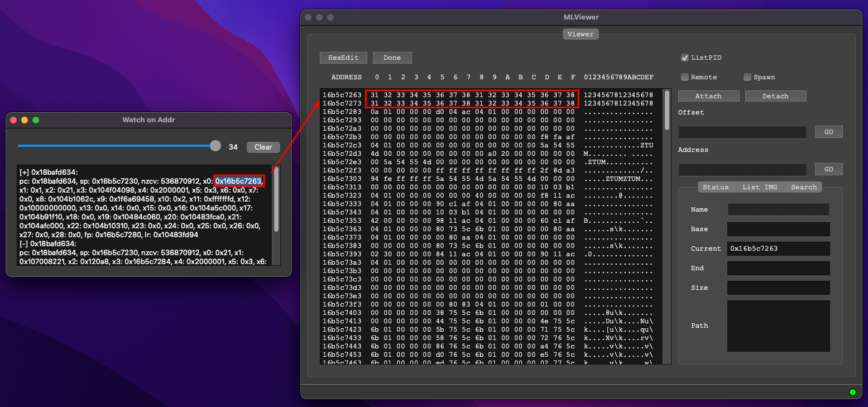This screenshot has width=868, height=407.
Task: Click the Detach button
Action: (775, 96)
